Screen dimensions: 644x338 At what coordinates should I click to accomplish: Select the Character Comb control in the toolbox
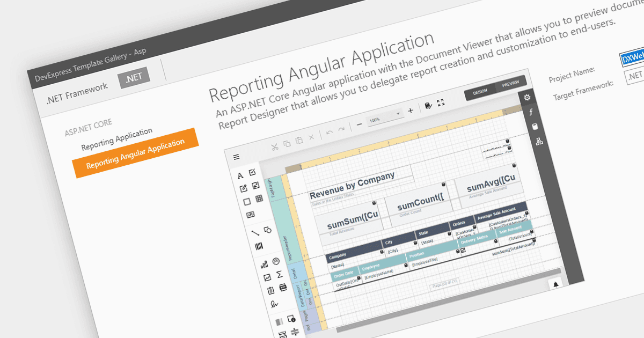(x=250, y=215)
